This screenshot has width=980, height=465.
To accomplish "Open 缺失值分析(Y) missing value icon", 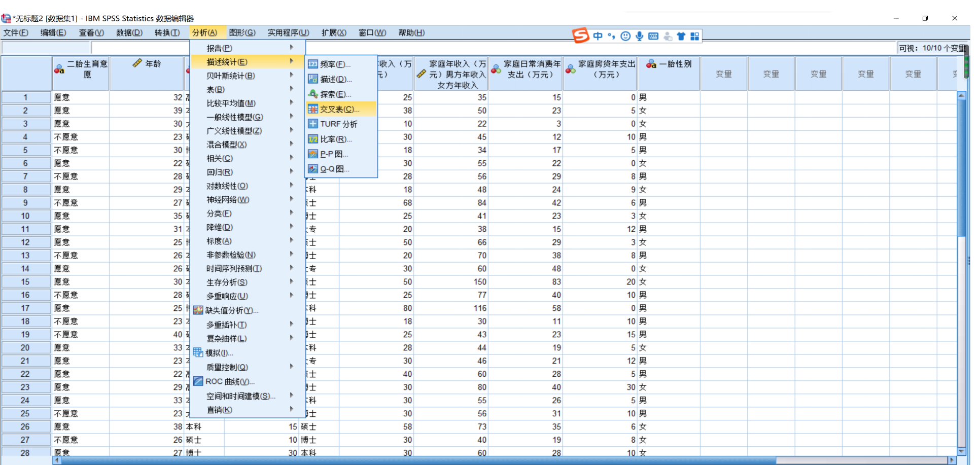I will coord(198,310).
